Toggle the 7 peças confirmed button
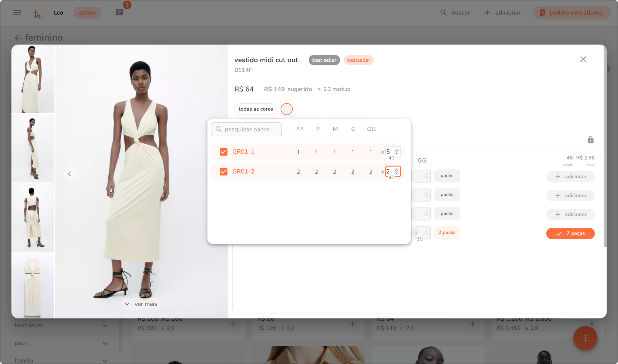This screenshot has height=364, width=618. click(570, 233)
